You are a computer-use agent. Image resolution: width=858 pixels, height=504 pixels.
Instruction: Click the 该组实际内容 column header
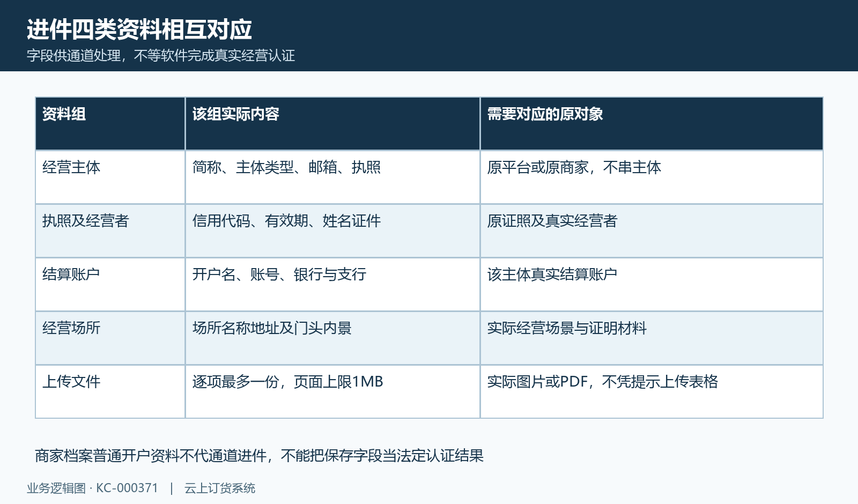332,124
